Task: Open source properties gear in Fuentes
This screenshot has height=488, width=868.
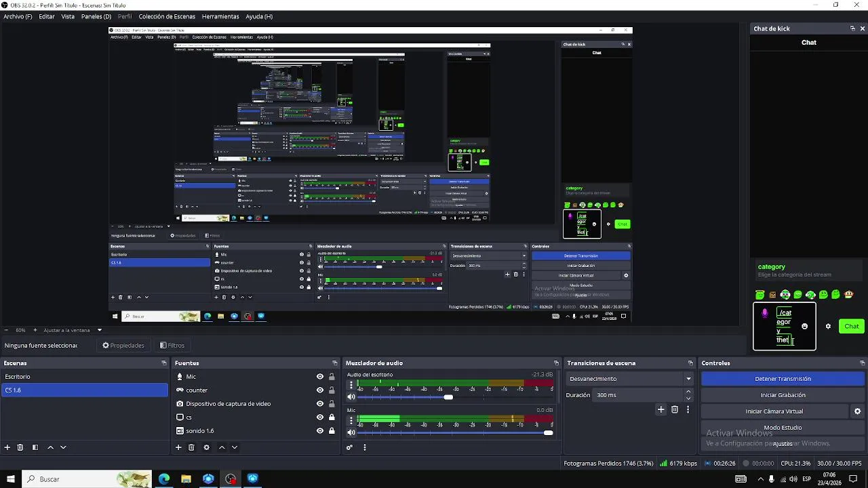Action: 206,447
